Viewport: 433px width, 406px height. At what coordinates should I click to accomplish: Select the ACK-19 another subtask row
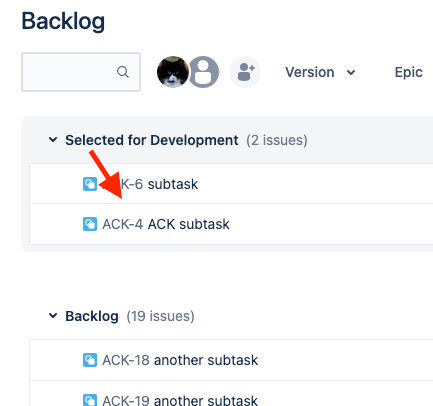[231, 397]
